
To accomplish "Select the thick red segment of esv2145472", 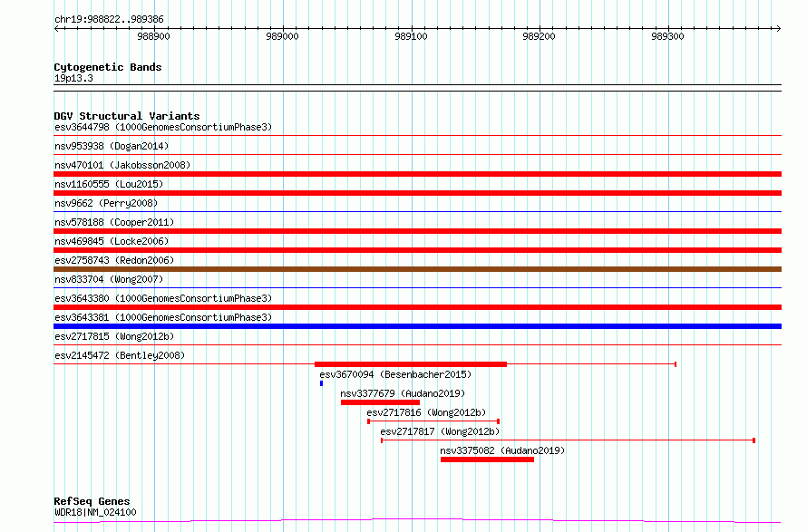I will (411, 364).
